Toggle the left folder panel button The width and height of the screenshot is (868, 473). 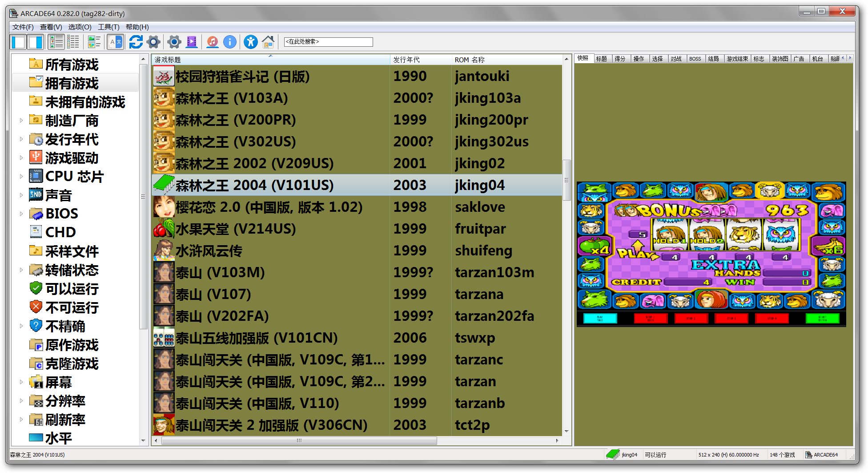point(18,42)
